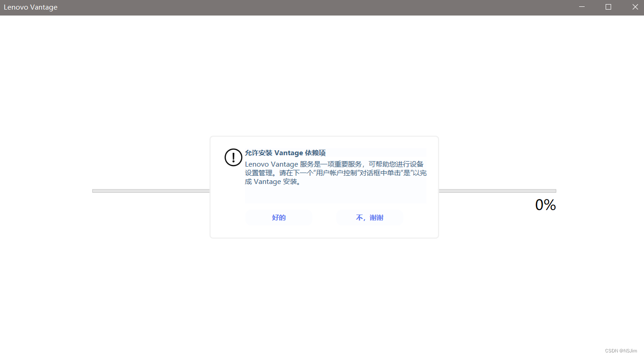Screen dimensions: 644x357
Task: Minimize the Lenovo Vantage window
Action: [x=581, y=7]
